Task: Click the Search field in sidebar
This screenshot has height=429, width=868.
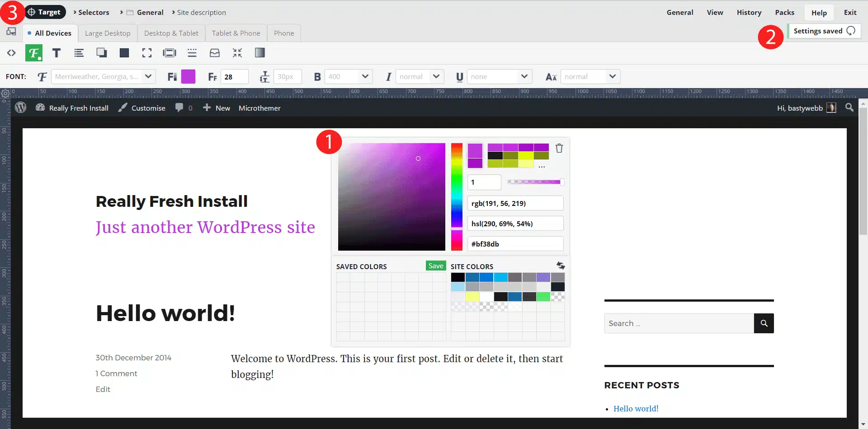Action: 679,323
